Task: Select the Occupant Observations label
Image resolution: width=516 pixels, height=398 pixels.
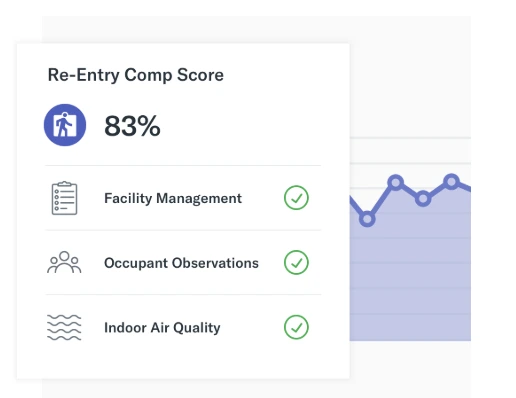Action: pyautogui.click(x=181, y=263)
